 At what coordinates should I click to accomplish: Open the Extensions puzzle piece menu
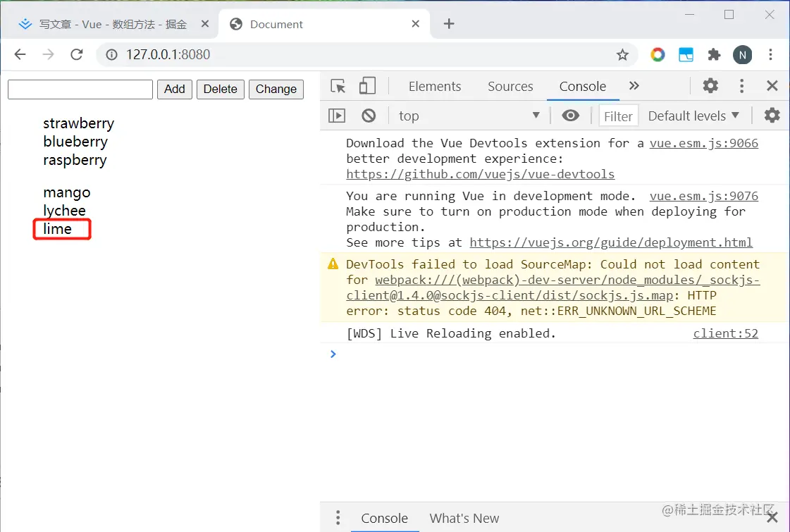(x=714, y=54)
